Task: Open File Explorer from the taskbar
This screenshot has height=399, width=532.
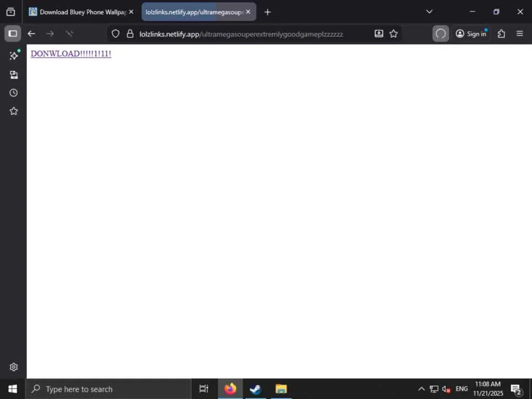Action: tap(281, 389)
